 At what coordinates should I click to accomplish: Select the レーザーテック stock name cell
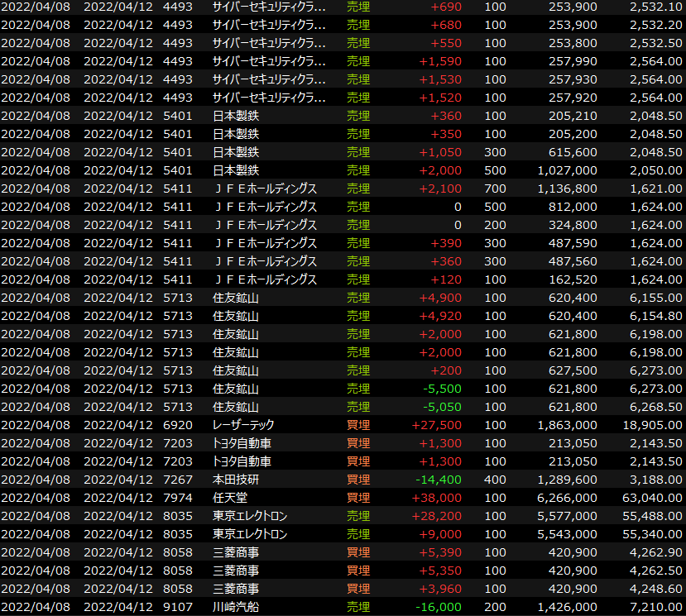click(x=243, y=425)
